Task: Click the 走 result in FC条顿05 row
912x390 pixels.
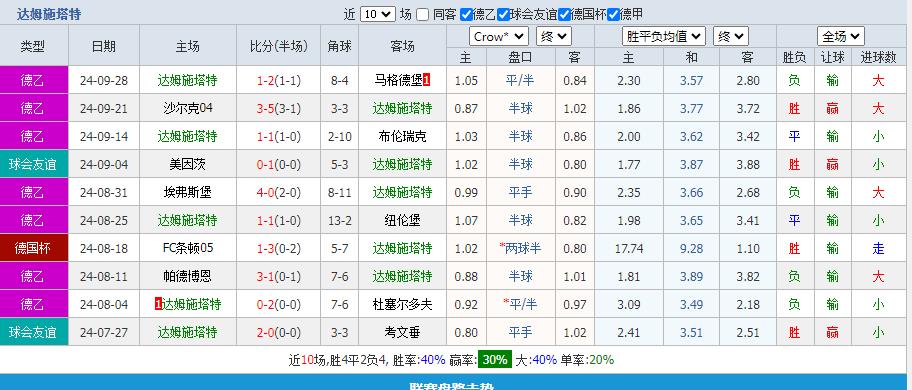Action: (x=878, y=248)
